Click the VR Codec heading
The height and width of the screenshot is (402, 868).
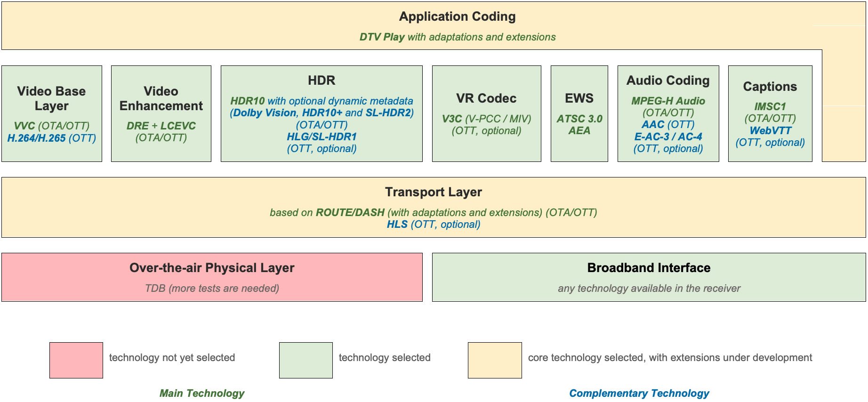[486, 98]
